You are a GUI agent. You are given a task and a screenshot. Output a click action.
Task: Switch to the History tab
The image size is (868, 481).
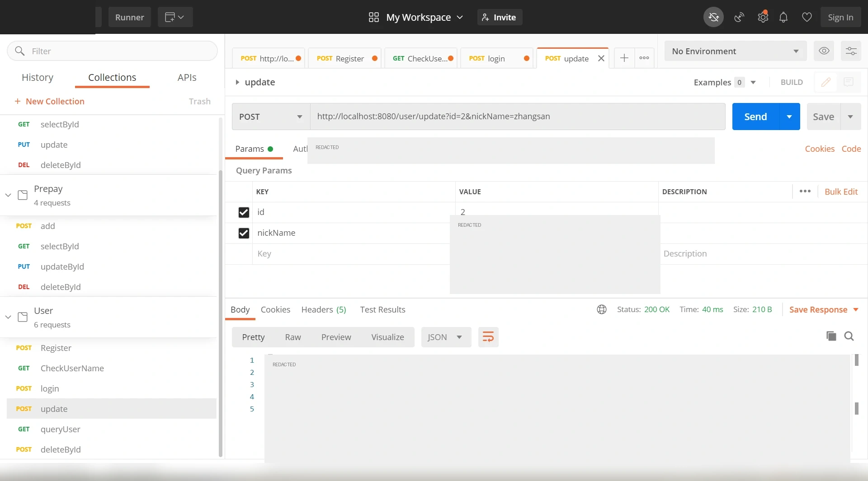tap(38, 77)
